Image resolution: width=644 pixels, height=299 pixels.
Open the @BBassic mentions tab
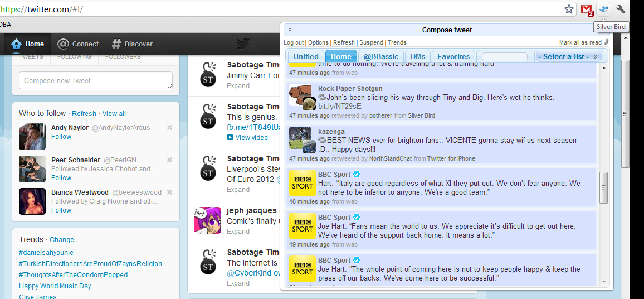[x=380, y=56]
